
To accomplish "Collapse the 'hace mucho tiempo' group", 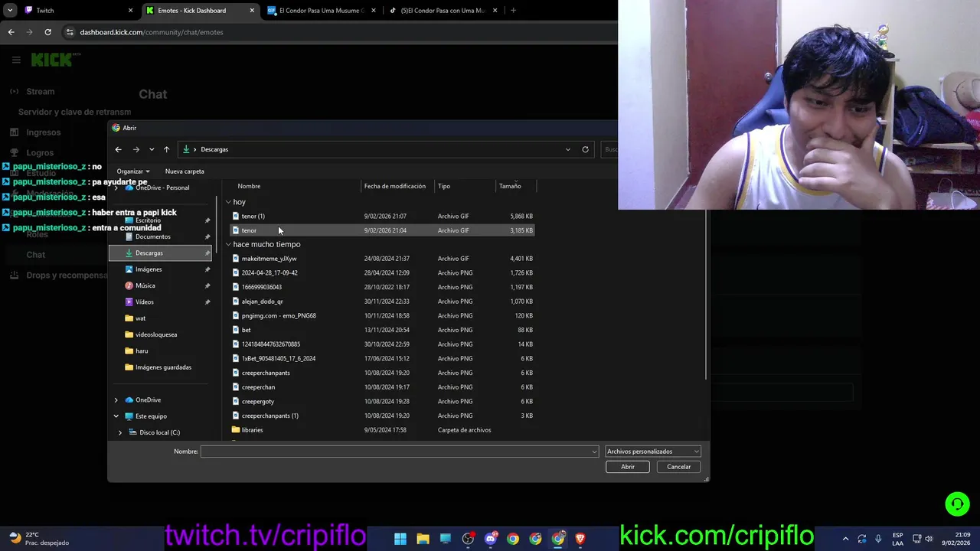I will pyautogui.click(x=228, y=245).
